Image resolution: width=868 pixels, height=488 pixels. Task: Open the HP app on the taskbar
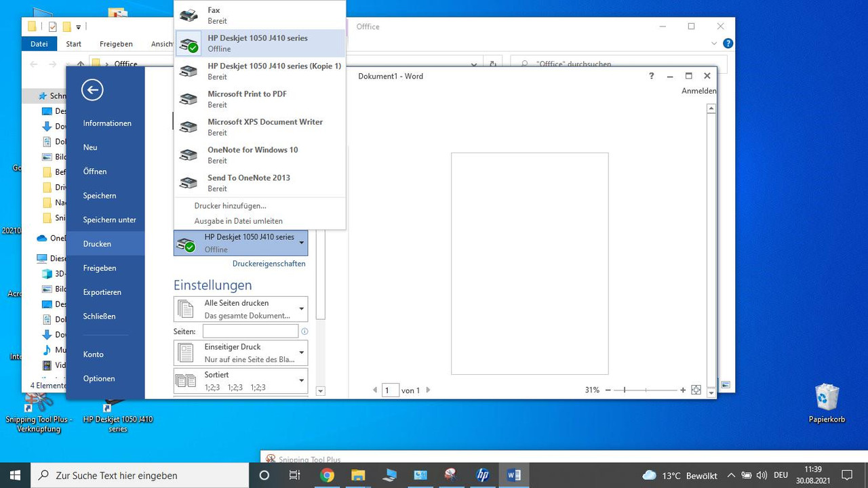[x=483, y=475]
